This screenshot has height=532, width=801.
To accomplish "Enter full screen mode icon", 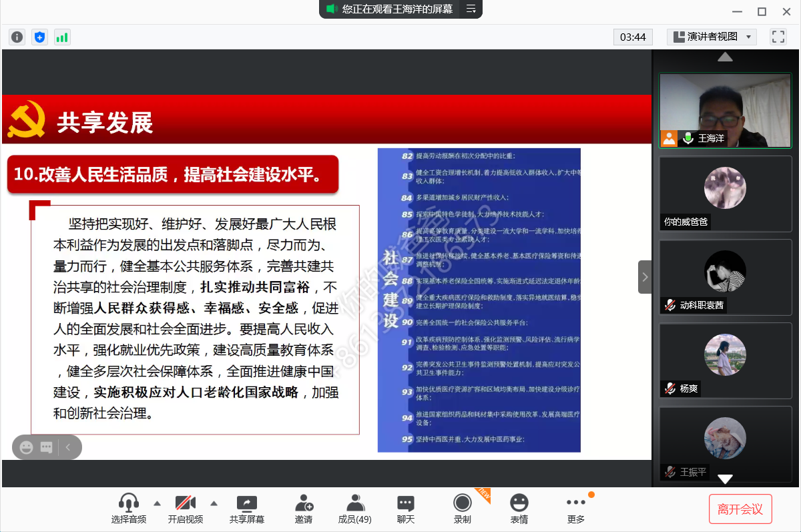I will click(778, 37).
